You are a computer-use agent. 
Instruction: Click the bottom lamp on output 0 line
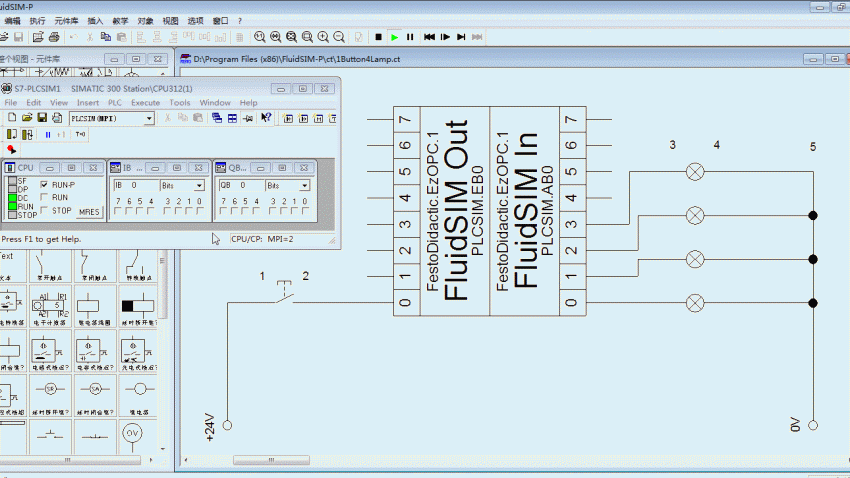[x=695, y=303]
